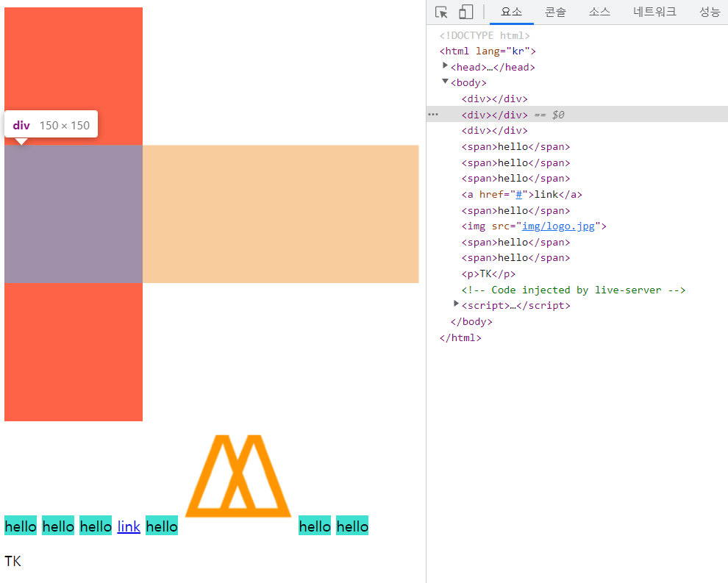Open the 요소 (Elements) tab
Viewport: 728px width, 583px height.
point(511,12)
